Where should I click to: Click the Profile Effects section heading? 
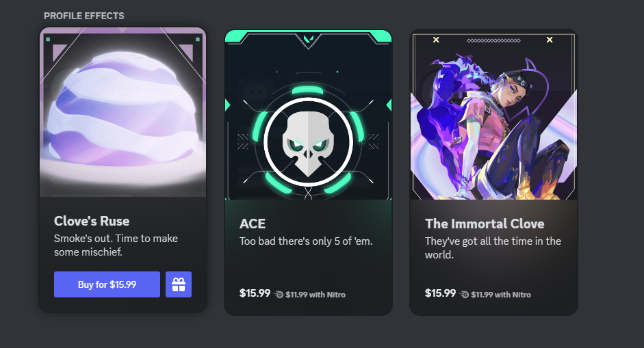[84, 16]
